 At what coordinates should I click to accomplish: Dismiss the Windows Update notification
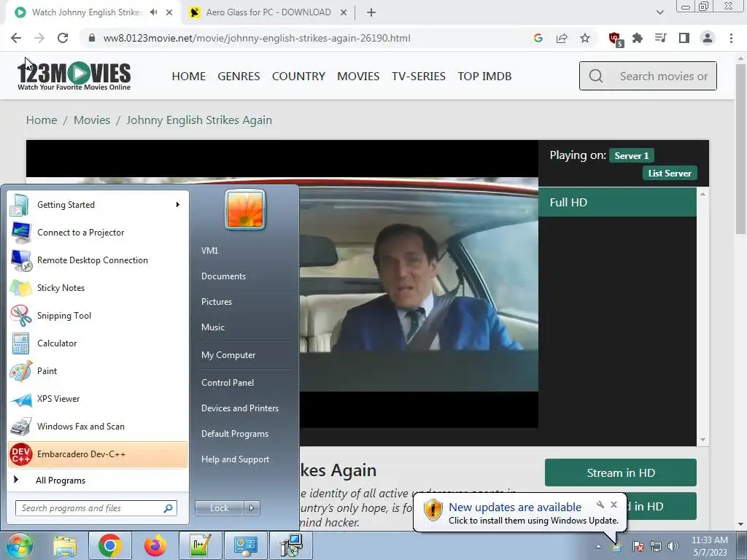click(x=614, y=505)
